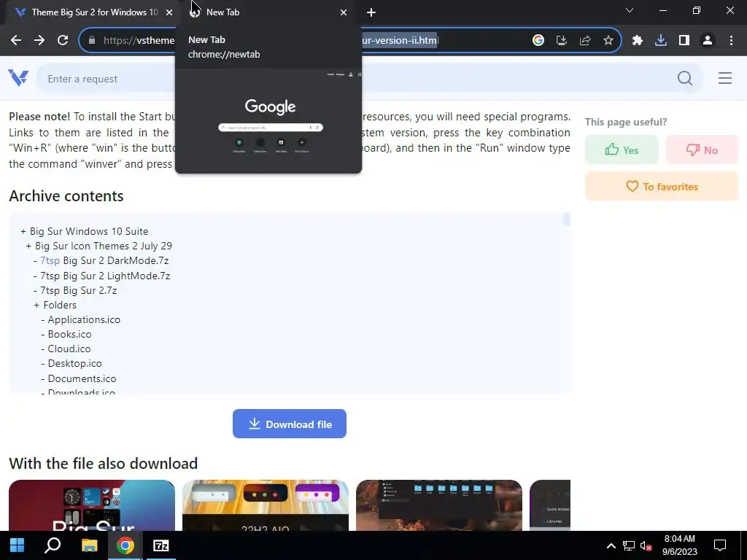Show Chrome downloads

click(661, 41)
